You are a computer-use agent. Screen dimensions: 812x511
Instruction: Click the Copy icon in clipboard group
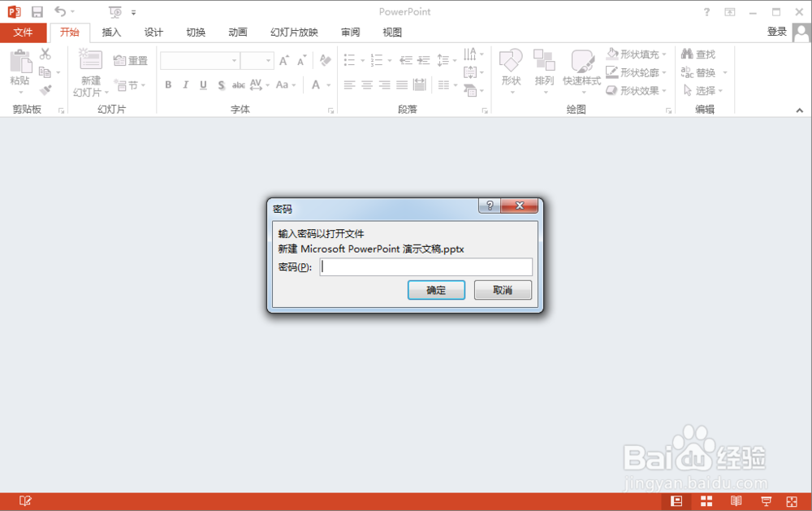45,72
